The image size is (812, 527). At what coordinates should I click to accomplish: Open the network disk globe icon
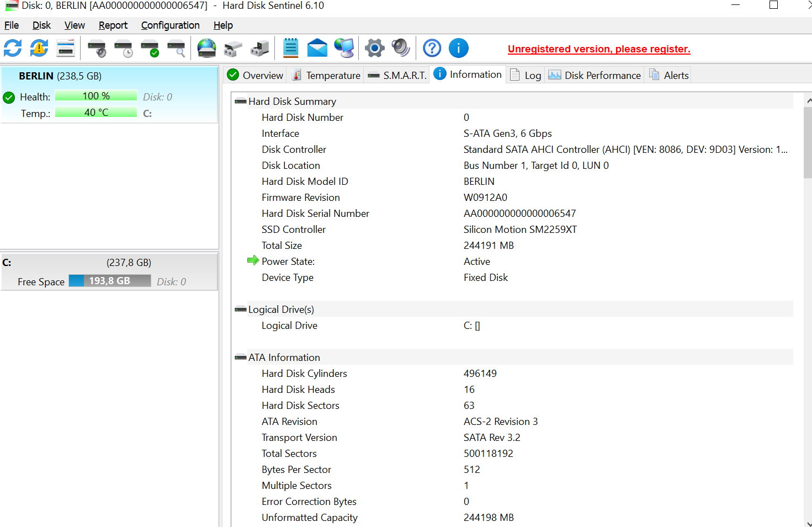click(206, 48)
